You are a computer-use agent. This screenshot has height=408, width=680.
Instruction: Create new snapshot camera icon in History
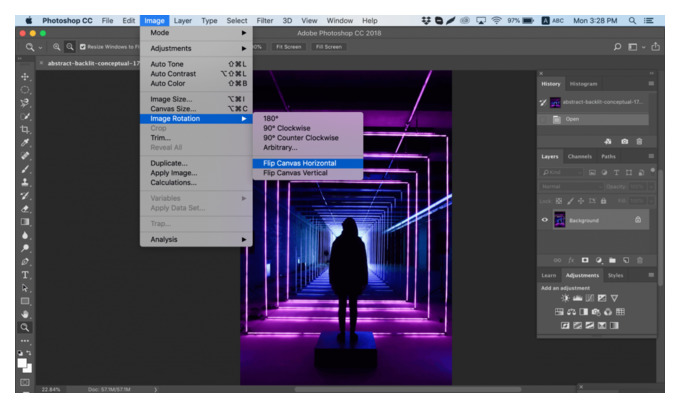pos(624,141)
